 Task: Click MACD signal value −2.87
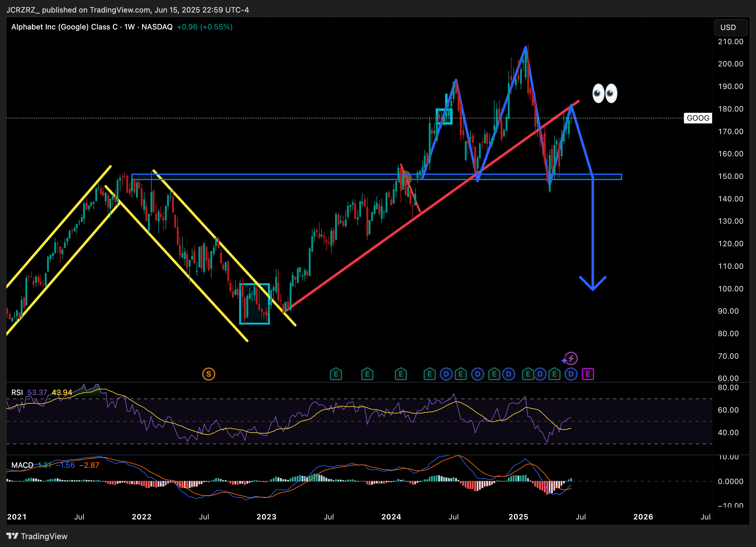[x=89, y=465]
